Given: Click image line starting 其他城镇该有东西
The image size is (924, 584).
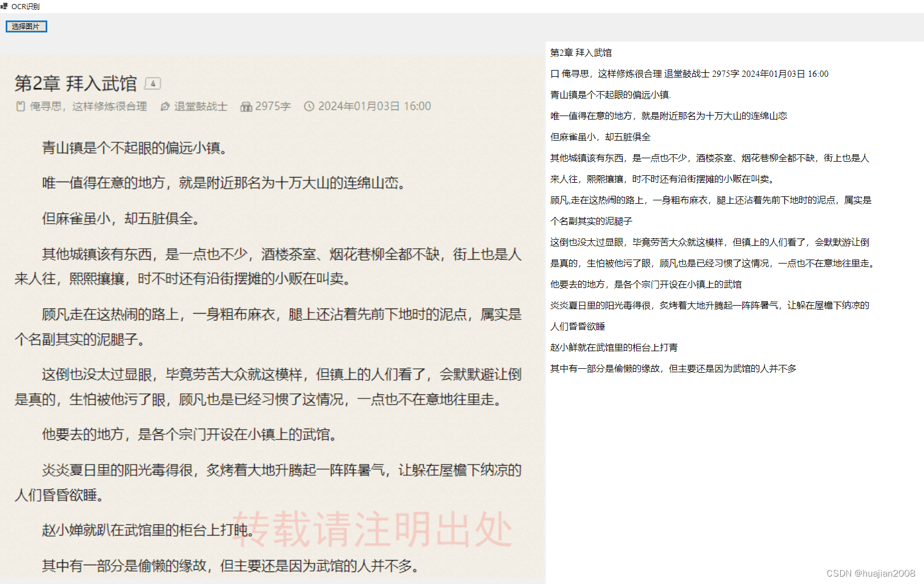Looking at the screenshot, I should [281, 254].
